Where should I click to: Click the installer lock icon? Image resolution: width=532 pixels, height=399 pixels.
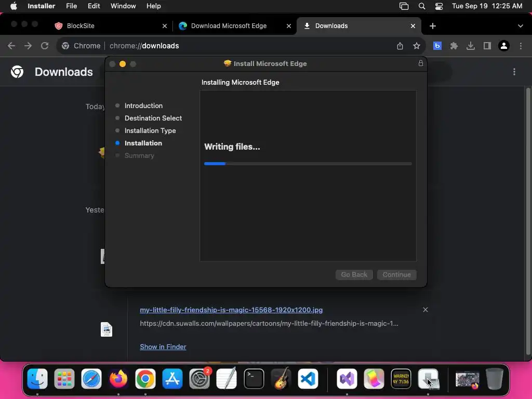(421, 63)
